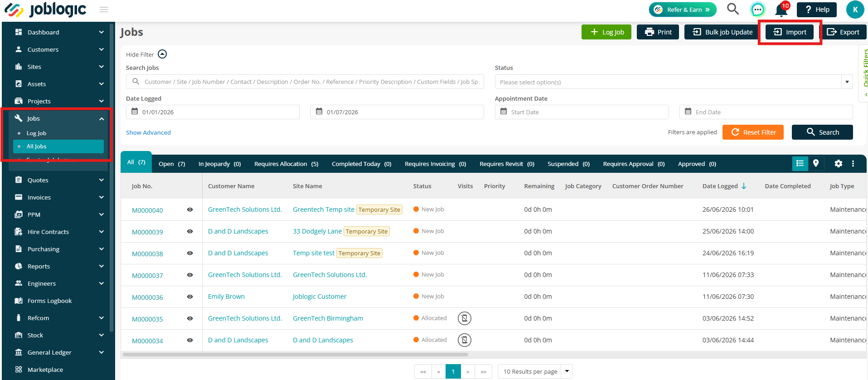
Task: Open the hamburger menu next to Joblogic logo
Action: [104, 10]
